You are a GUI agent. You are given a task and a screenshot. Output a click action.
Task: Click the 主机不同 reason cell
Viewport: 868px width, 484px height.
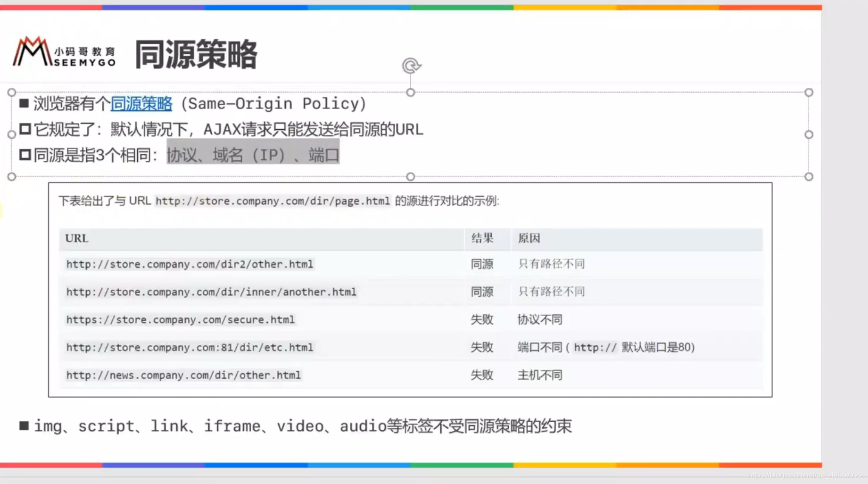(540, 376)
